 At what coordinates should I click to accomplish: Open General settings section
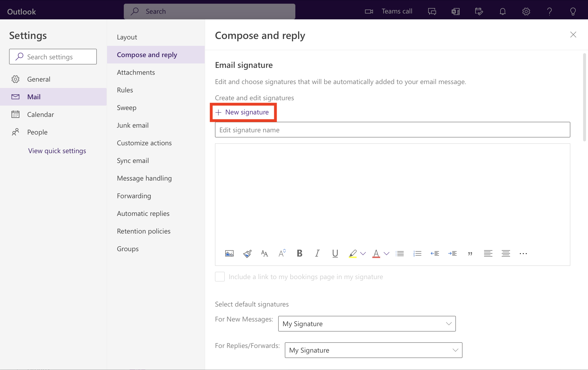[x=38, y=79]
